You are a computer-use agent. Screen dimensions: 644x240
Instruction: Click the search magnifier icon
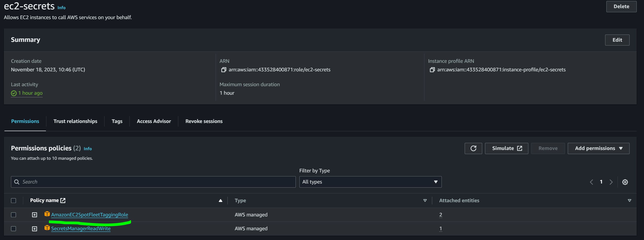pos(17,182)
